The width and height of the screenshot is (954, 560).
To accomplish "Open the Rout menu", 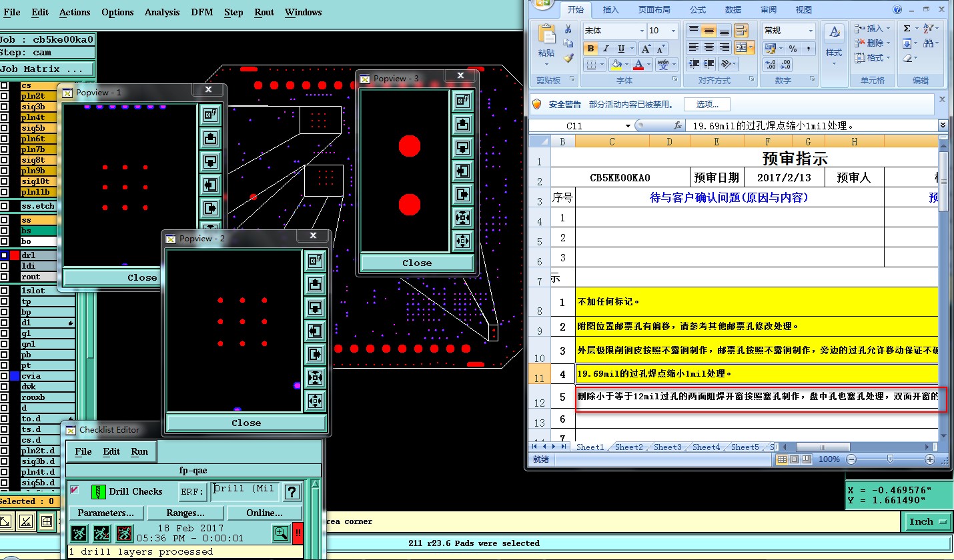I will 264,12.
